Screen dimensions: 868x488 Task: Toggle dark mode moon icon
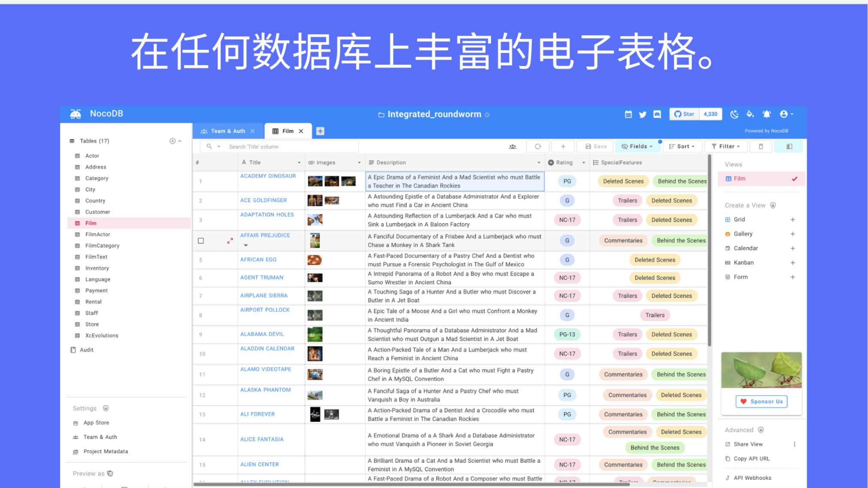[734, 114]
